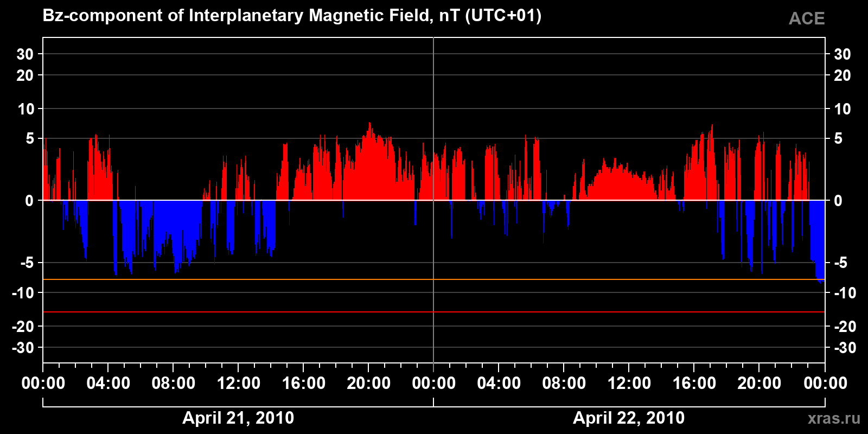Click the right axis '-30' label

tap(845, 348)
